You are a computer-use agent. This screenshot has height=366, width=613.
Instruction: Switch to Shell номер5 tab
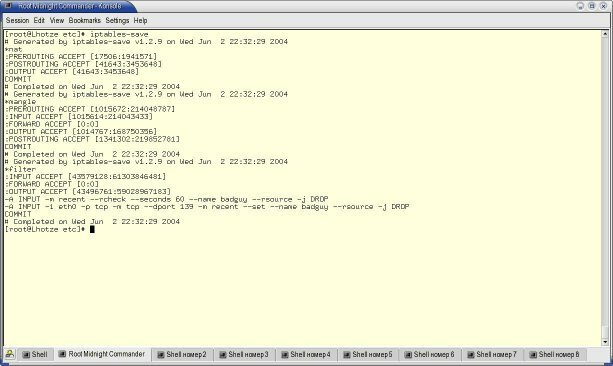tap(368, 355)
